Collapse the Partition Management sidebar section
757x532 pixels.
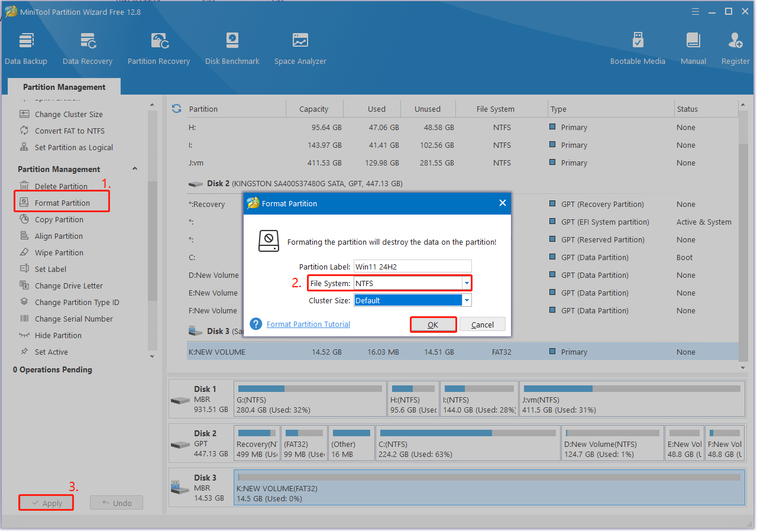[x=134, y=169]
